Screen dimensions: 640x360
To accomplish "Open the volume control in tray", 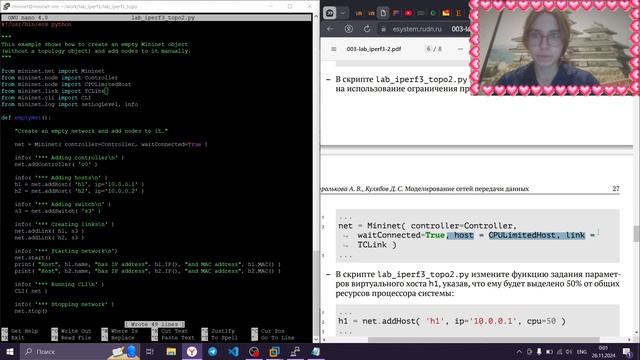I will 569,352.
